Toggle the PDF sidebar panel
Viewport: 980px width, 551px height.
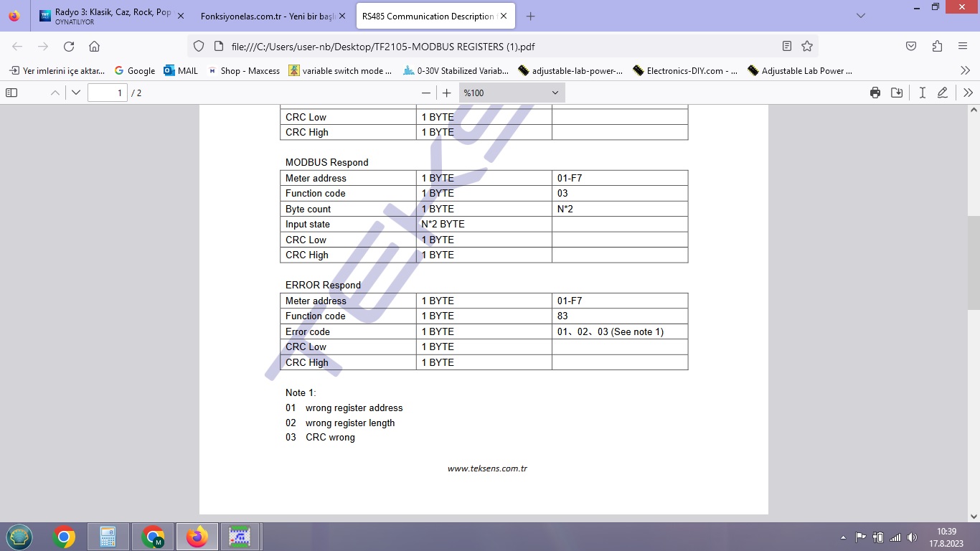(x=11, y=93)
